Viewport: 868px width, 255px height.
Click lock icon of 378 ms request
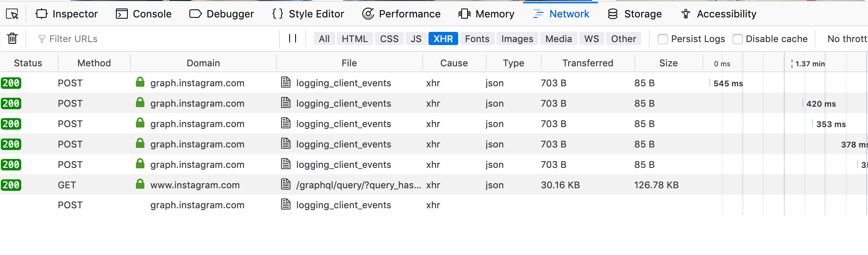140,143
